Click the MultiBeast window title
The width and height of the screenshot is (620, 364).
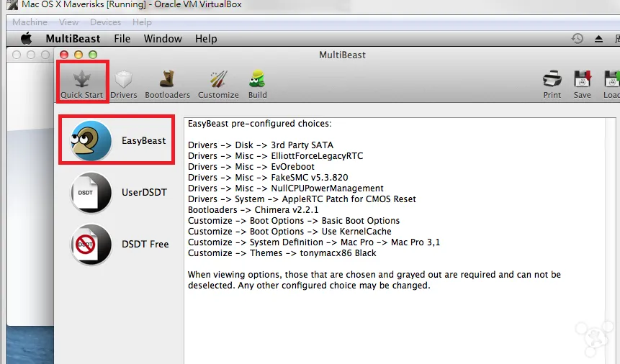pyautogui.click(x=343, y=55)
